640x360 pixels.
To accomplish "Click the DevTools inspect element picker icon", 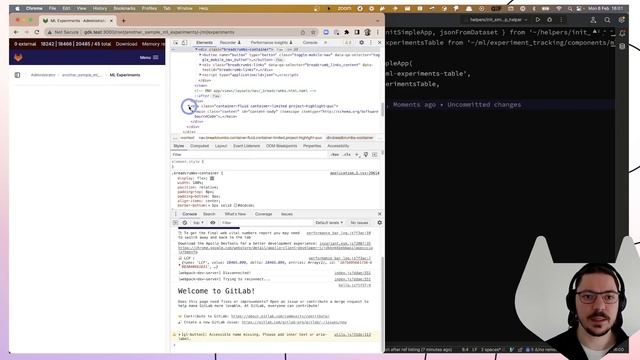I will pyautogui.click(x=176, y=42).
